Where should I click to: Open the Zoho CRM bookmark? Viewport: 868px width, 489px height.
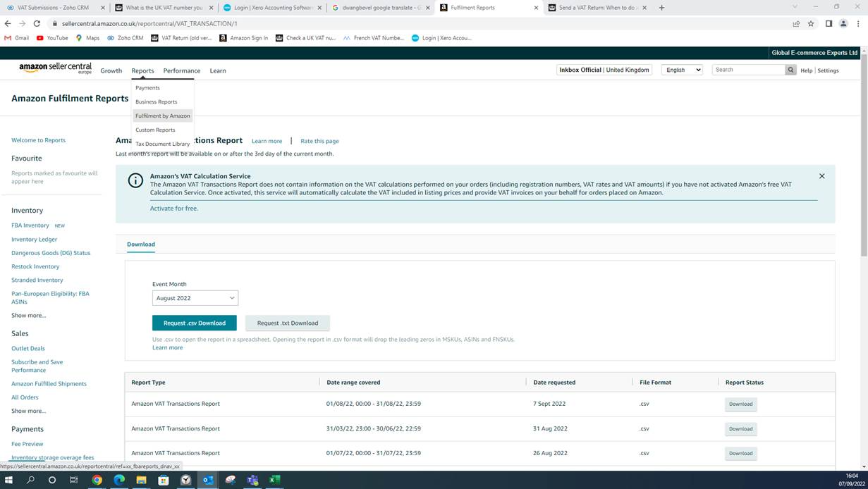pyautogui.click(x=125, y=38)
